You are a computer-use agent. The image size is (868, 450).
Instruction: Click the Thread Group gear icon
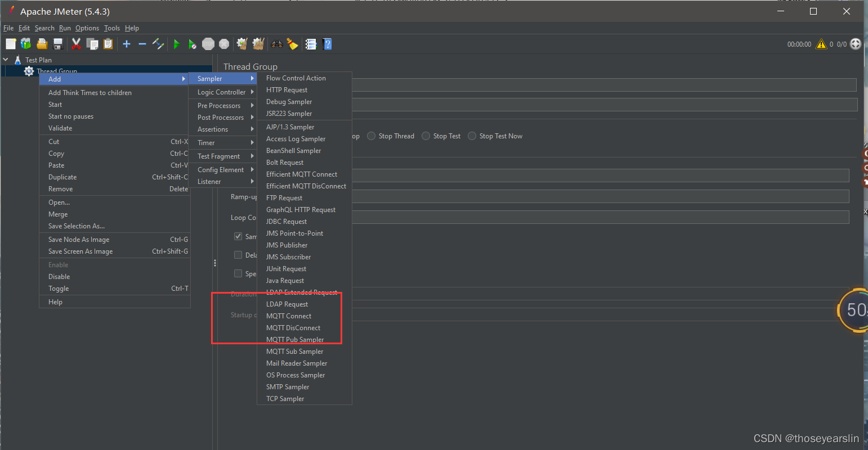29,71
